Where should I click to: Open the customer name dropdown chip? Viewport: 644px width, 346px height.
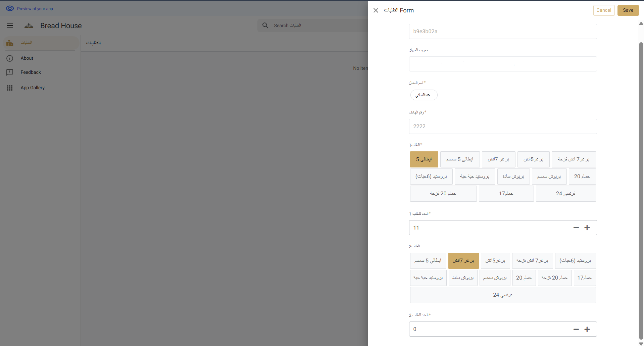click(x=424, y=95)
